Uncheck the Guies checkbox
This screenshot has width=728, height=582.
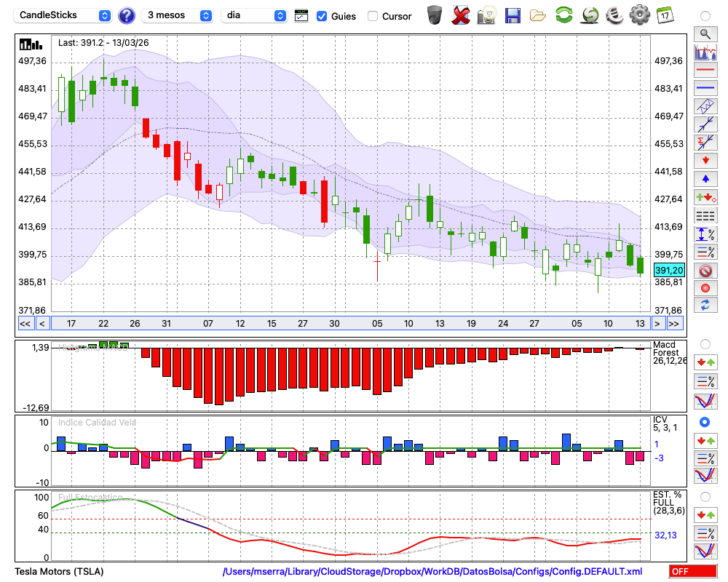click(x=322, y=16)
